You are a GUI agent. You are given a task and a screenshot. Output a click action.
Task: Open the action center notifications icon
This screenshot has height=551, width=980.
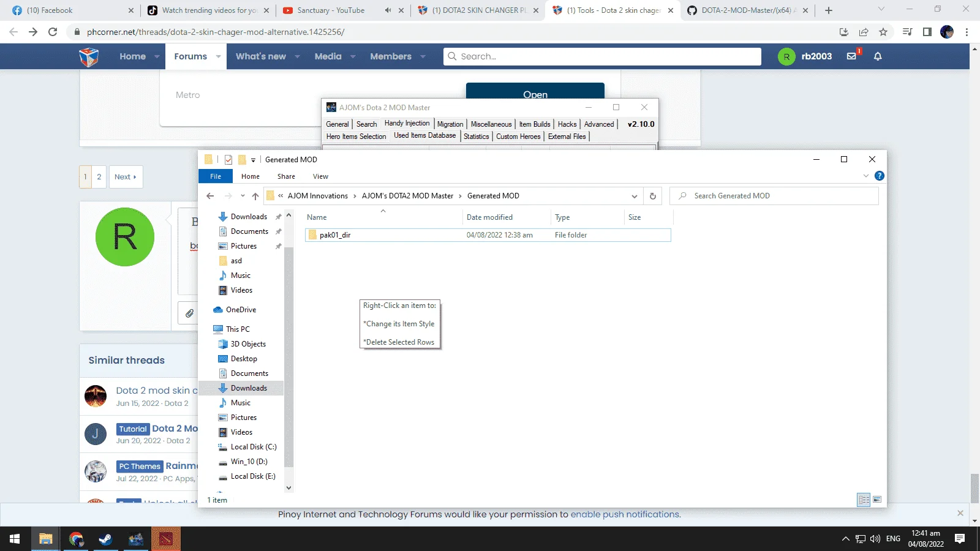pos(960,539)
